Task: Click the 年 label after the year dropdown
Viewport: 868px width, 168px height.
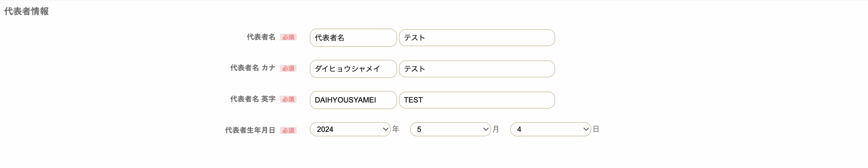Action: (396, 129)
